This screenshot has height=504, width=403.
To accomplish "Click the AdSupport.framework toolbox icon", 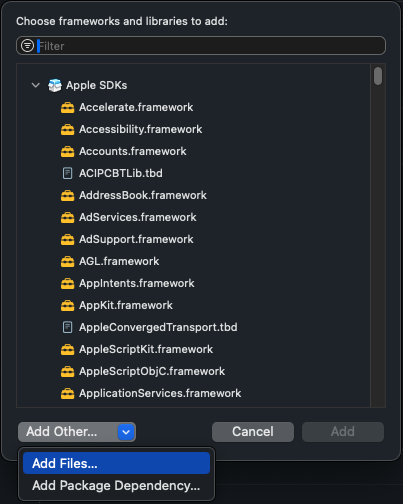I will (68, 239).
